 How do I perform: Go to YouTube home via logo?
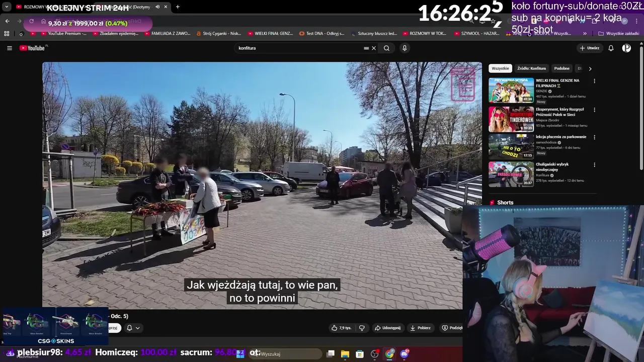pos(33,48)
